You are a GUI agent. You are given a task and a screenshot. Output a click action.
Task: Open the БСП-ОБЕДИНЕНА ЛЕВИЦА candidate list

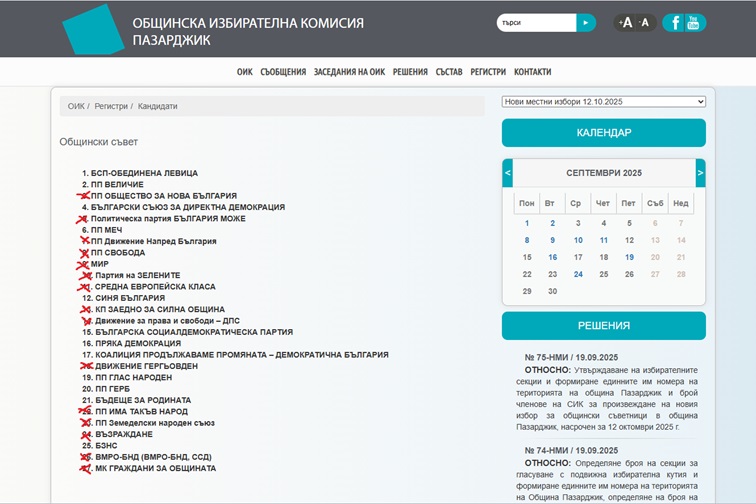click(144, 173)
